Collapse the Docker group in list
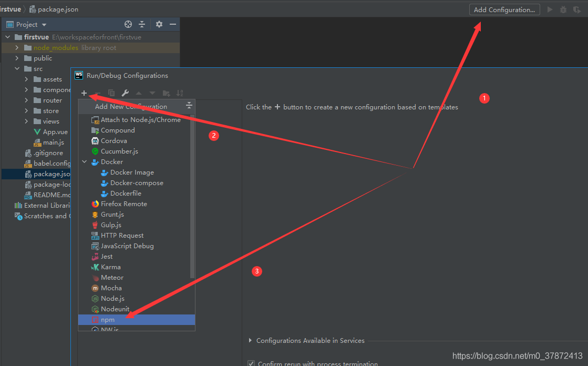 85,162
